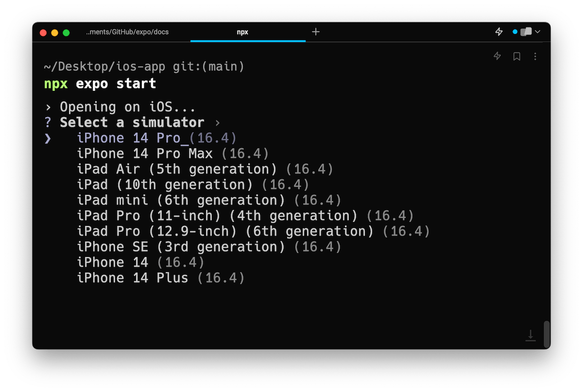Click the lightning bolt icon above the command block
The width and height of the screenshot is (583, 392).
coord(497,56)
